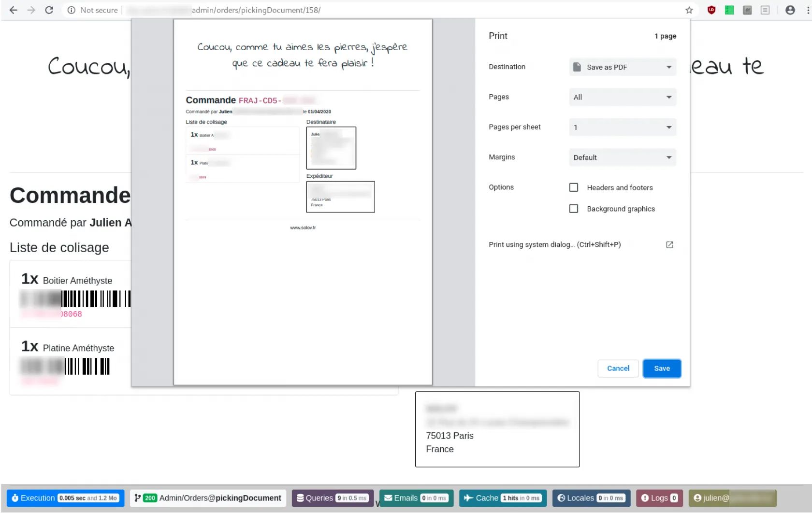Cancel the print dialog
This screenshot has width=812, height=513.
(618, 369)
